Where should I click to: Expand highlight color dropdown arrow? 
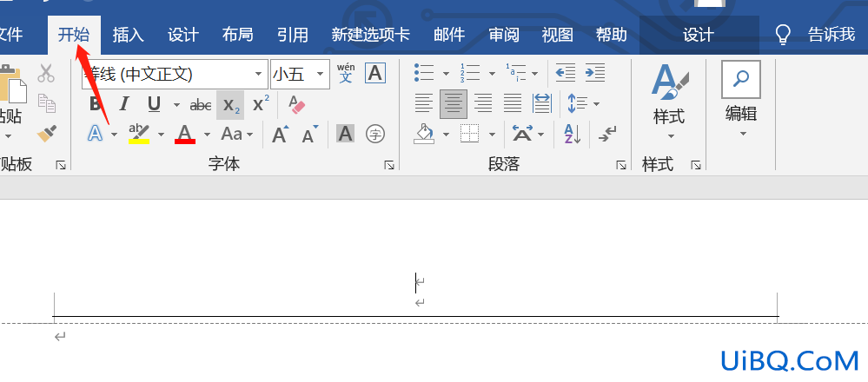click(161, 135)
